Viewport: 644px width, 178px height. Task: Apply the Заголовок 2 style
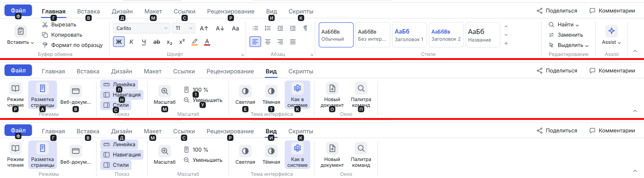click(446, 35)
